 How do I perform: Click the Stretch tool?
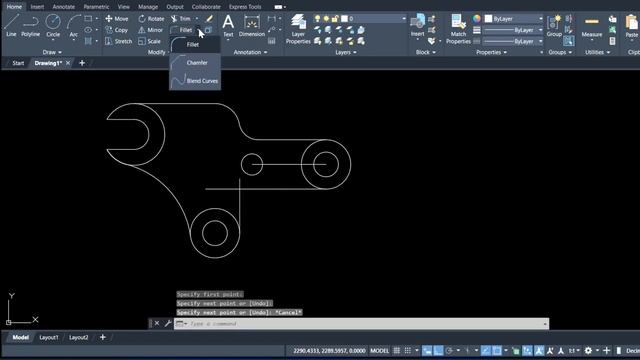pos(119,41)
